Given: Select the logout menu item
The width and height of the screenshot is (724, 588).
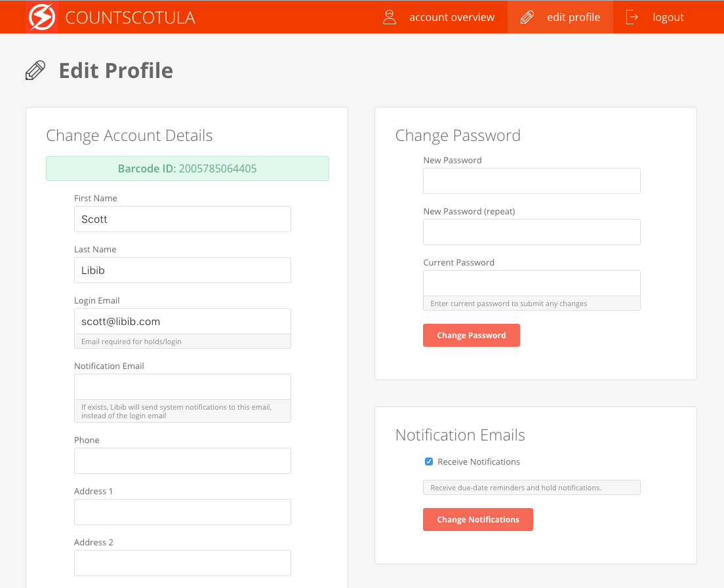Looking at the screenshot, I should (668, 17).
